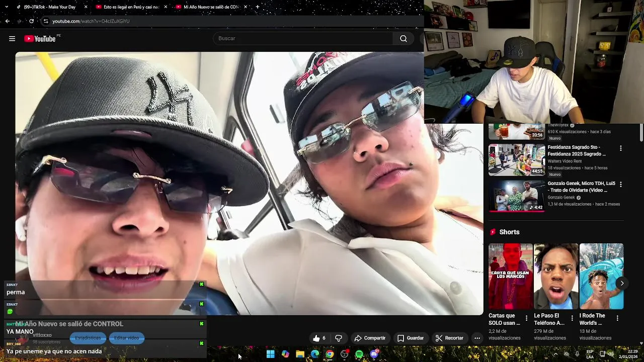Open a new browser tab with plus
The image size is (644, 362).
[258, 7]
